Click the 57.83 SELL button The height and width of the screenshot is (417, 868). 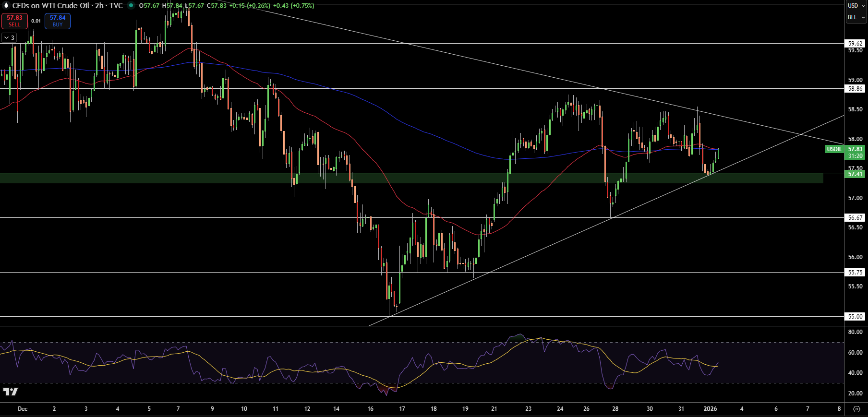pyautogui.click(x=14, y=21)
